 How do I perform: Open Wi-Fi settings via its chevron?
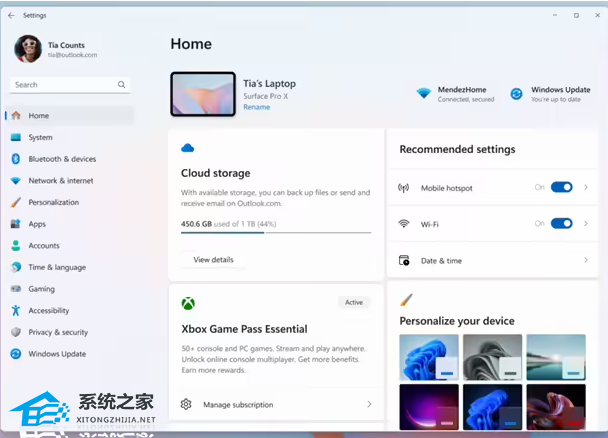(x=586, y=223)
